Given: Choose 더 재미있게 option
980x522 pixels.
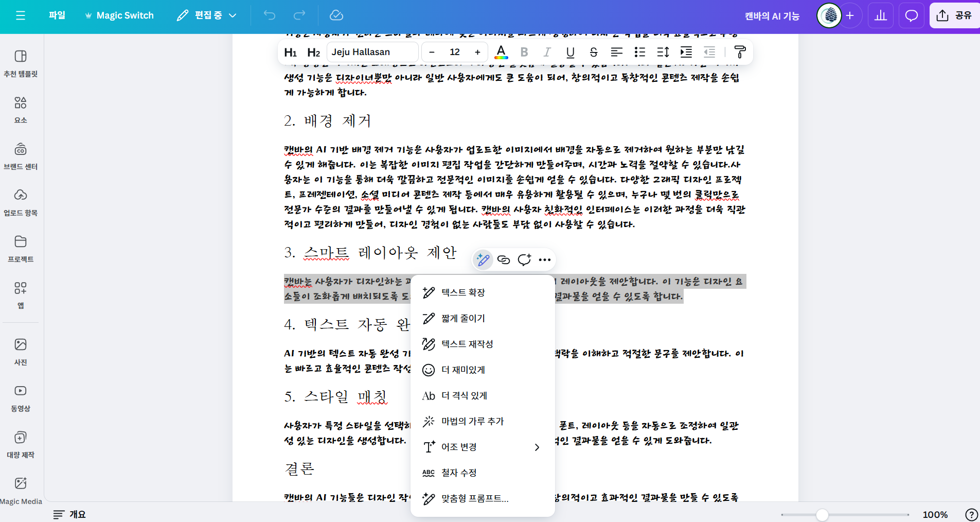Looking at the screenshot, I should pos(483,370).
